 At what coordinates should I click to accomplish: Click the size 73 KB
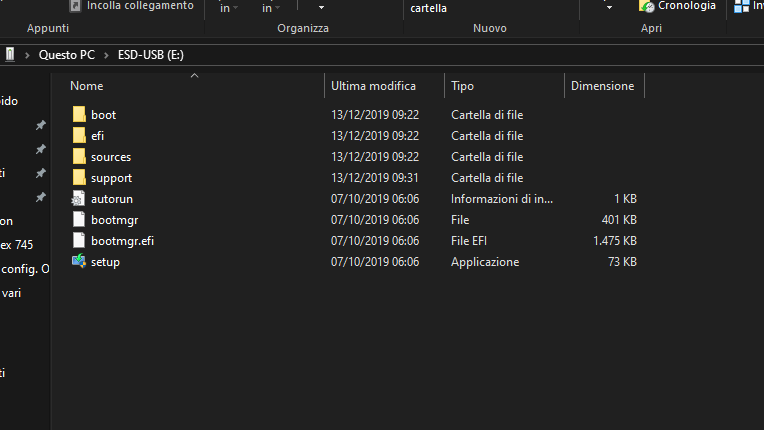[x=622, y=262]
